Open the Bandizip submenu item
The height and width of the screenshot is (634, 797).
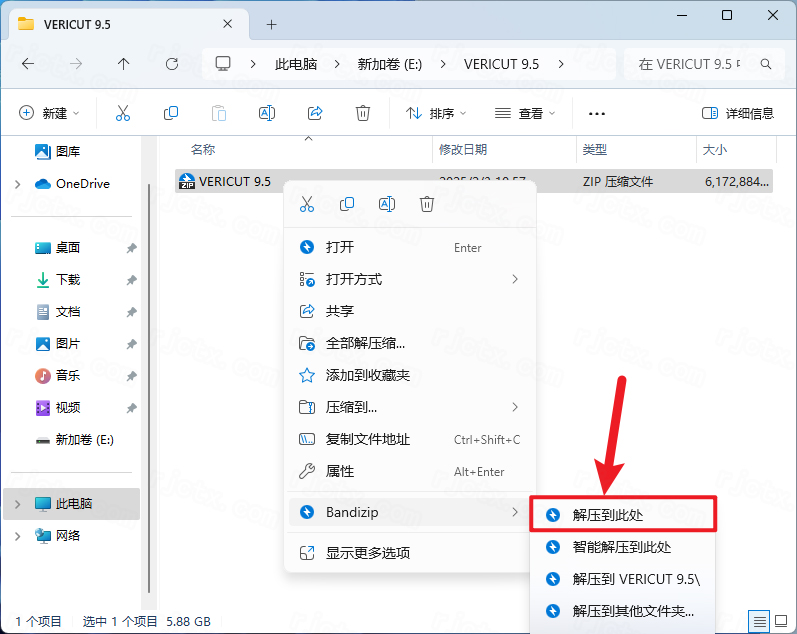[410, 512]
